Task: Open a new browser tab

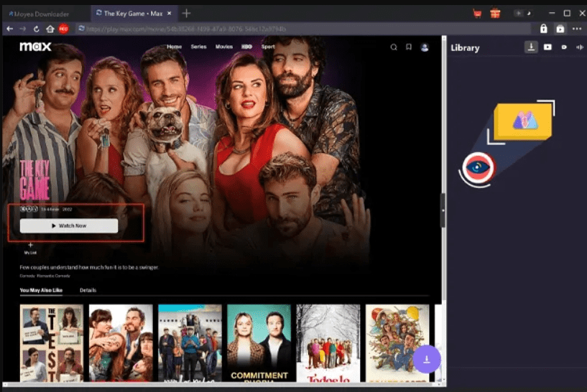Action: (186, 14)
